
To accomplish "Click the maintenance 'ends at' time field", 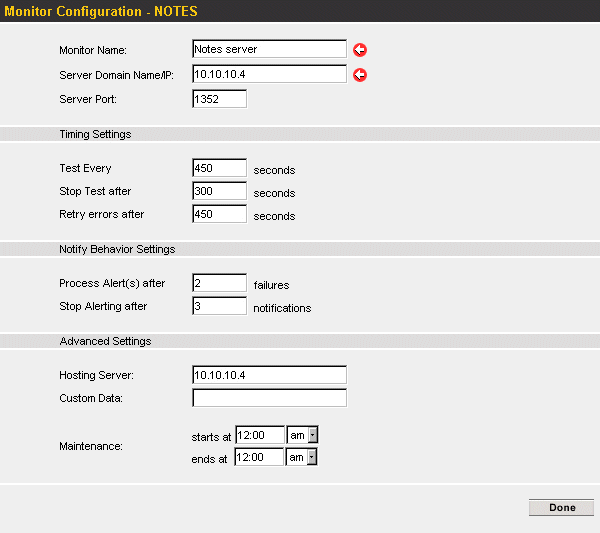I will point(259,457).
